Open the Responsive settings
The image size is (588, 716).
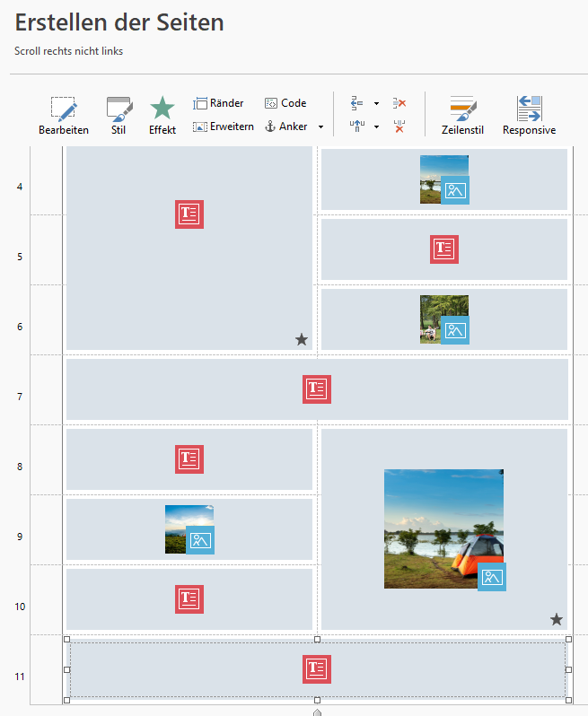tap(529, 117)
